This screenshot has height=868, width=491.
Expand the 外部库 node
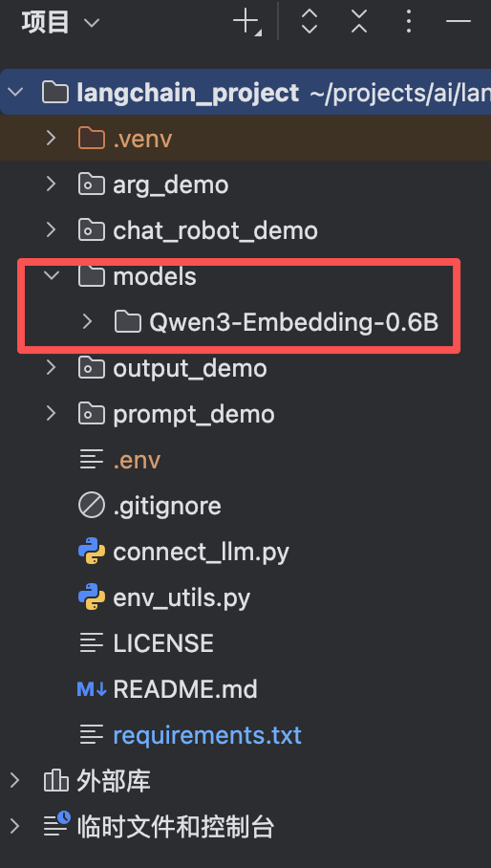coord(15,781)
